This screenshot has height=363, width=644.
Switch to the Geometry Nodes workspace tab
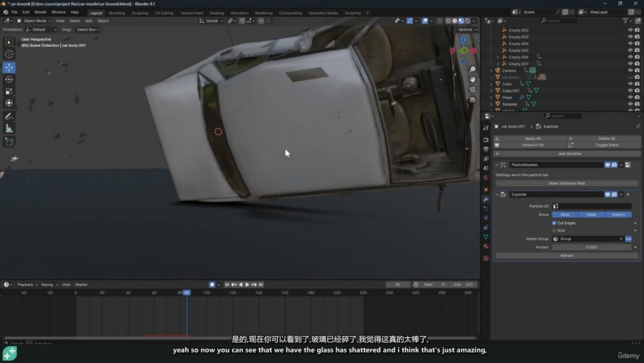(x=323, y=13)
